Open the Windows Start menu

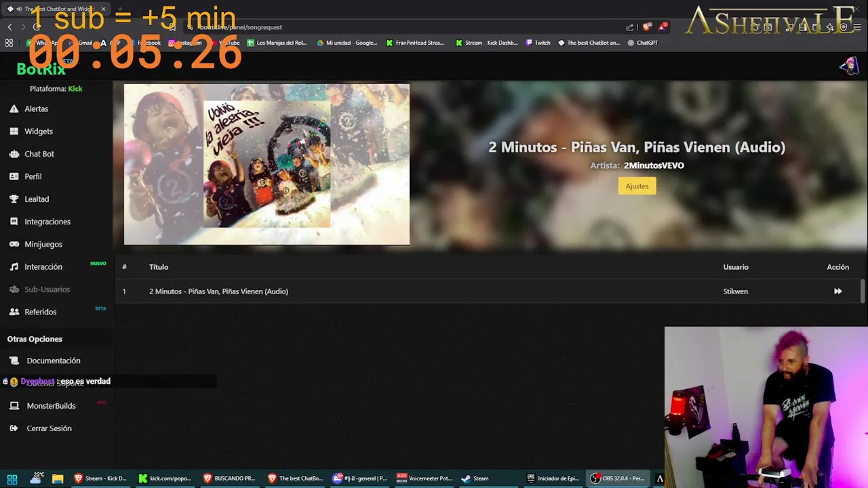[12, 479]
